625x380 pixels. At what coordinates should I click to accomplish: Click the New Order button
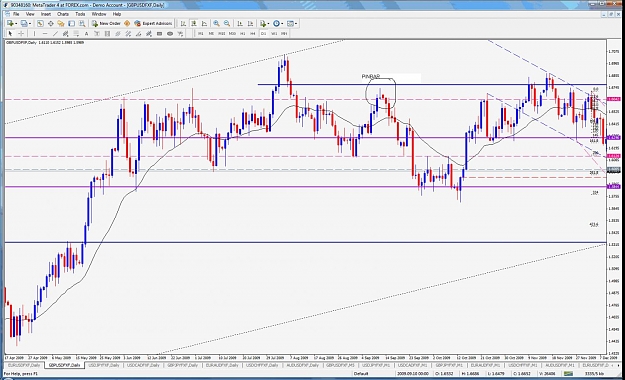pyautogui.click(x=106, y=24)
